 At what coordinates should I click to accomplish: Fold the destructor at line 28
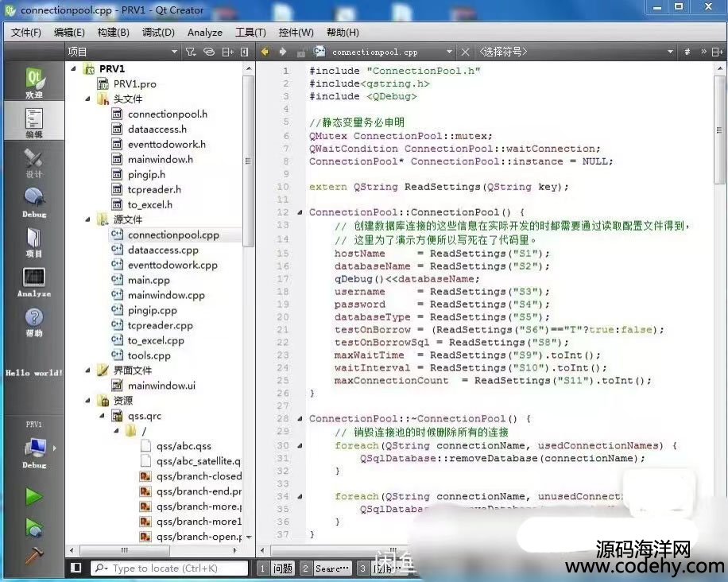point(300,418)
